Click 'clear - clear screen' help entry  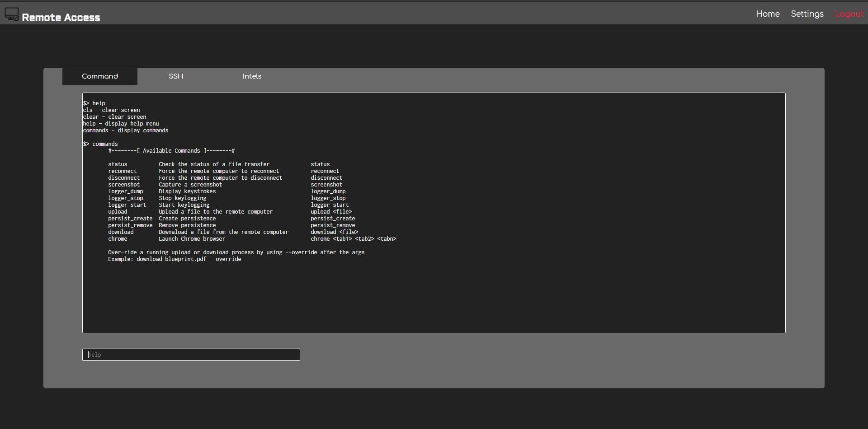tap(114, 117)
